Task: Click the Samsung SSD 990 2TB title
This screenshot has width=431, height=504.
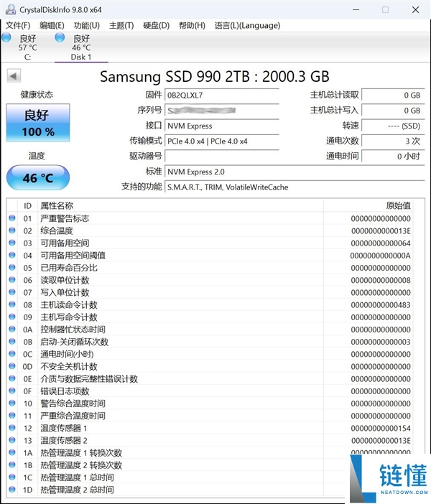Action: click(x=215, y=77)
